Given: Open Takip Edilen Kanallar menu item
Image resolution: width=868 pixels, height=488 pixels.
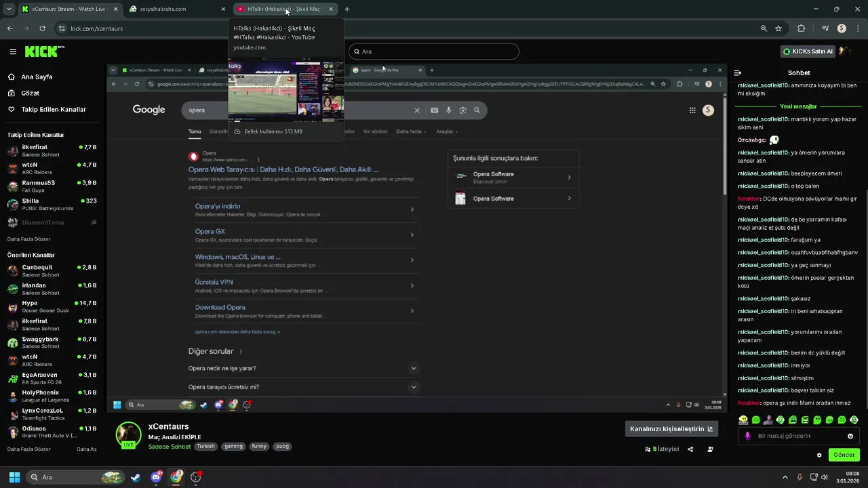Looking at the screenshot, I should pyautogui.click(x=54, y=110).
